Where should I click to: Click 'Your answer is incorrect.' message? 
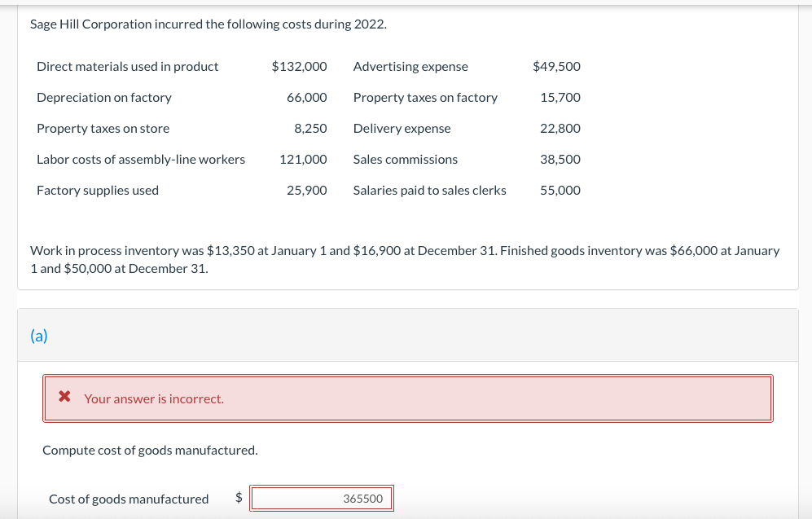154,399
